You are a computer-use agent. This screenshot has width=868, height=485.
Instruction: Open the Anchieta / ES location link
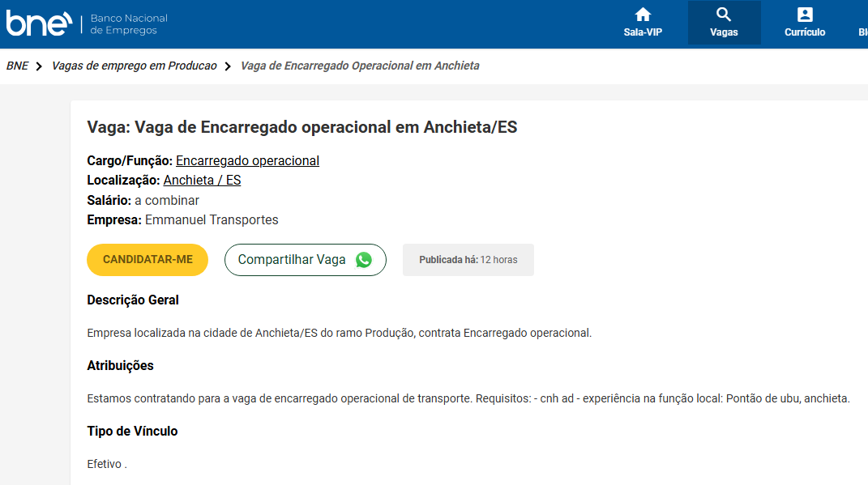(202, 181)
